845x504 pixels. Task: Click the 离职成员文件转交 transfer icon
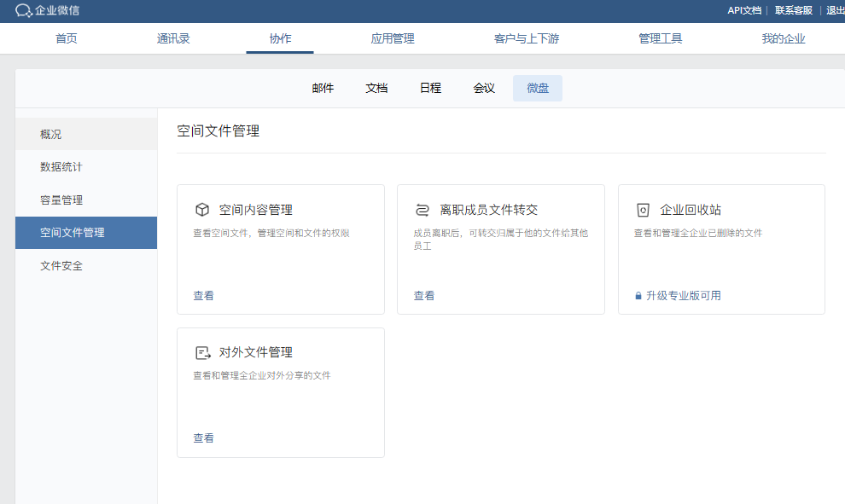click(x=422, y=208)
